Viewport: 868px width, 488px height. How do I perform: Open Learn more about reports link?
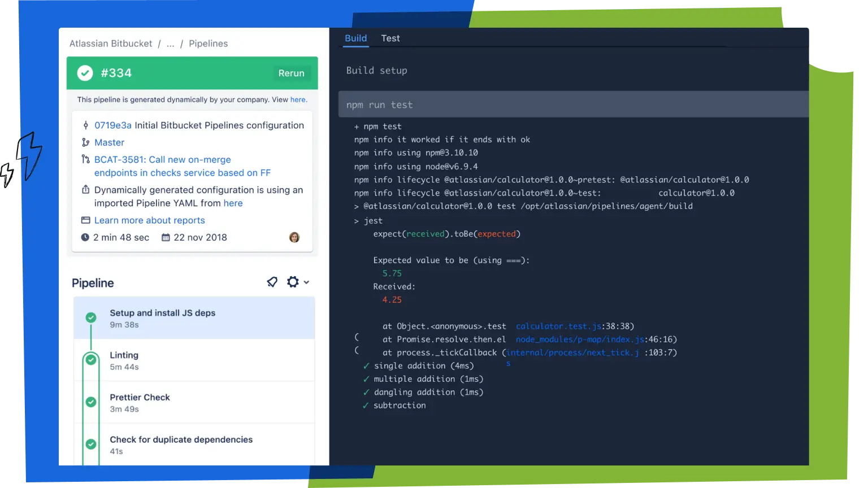[x=150, y=220]
